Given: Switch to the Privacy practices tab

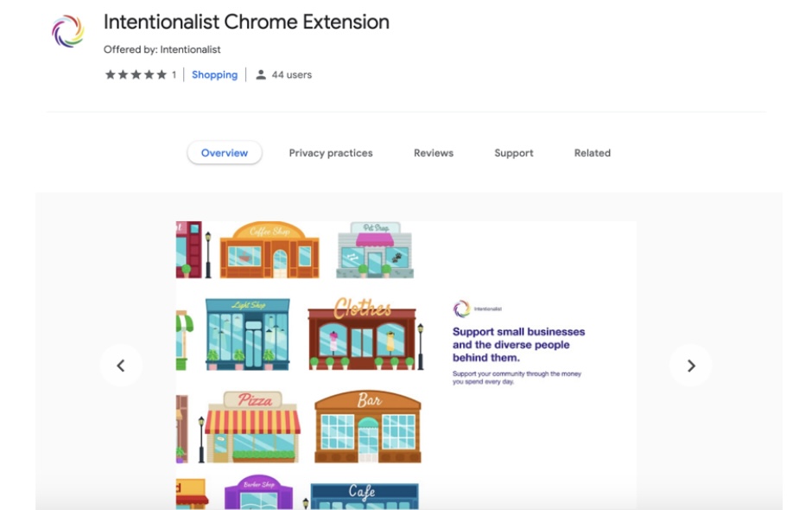Looking at the screenshot, I should tap(331, 153).
